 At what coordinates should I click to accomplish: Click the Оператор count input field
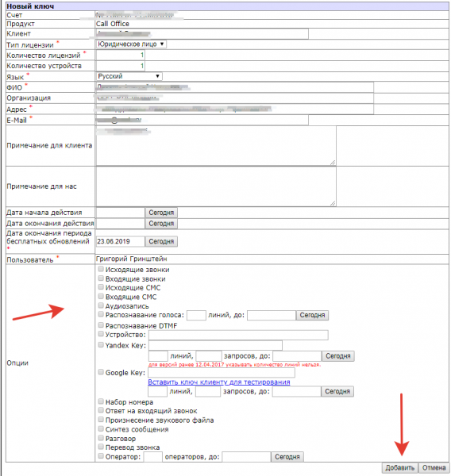[x=153, y=457]
